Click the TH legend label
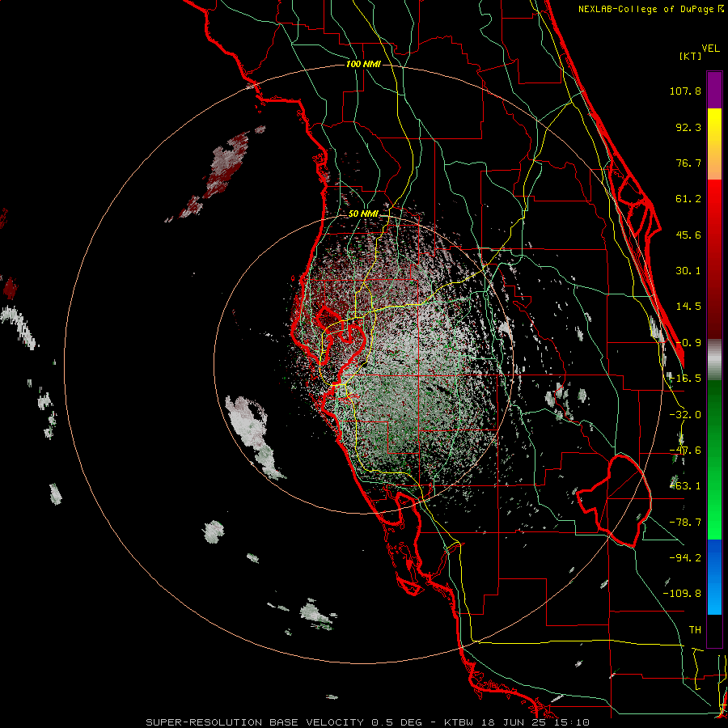Image resolution: width=728 pixels, height=728 pixels. (x=695, y=630)
